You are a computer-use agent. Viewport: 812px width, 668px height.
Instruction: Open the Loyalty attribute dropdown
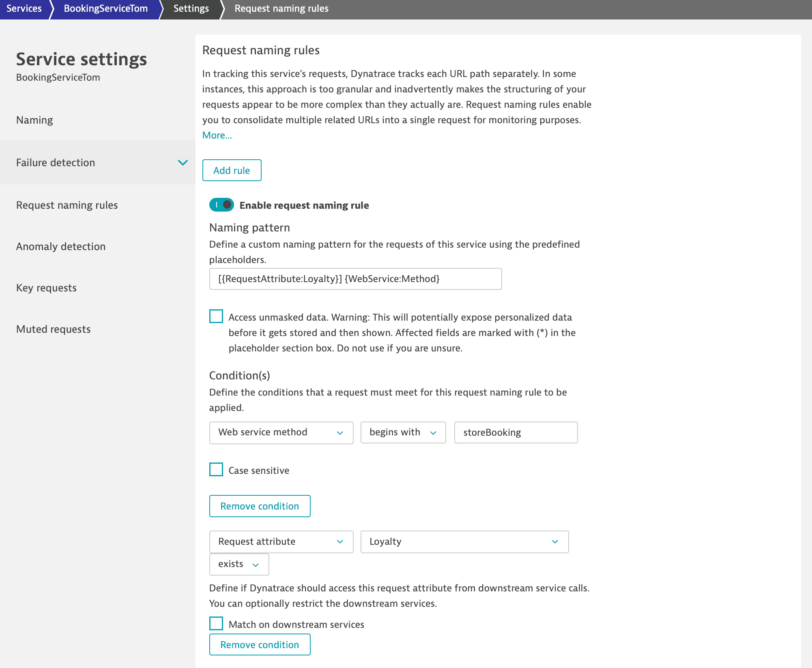point(464,542)
